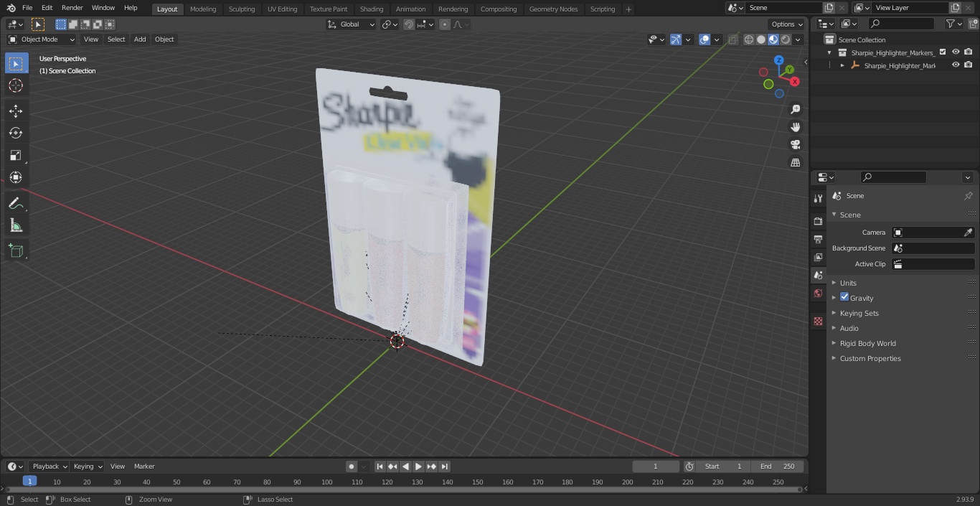Toggle X-ray mode in viewport header

tap(732, 39)
